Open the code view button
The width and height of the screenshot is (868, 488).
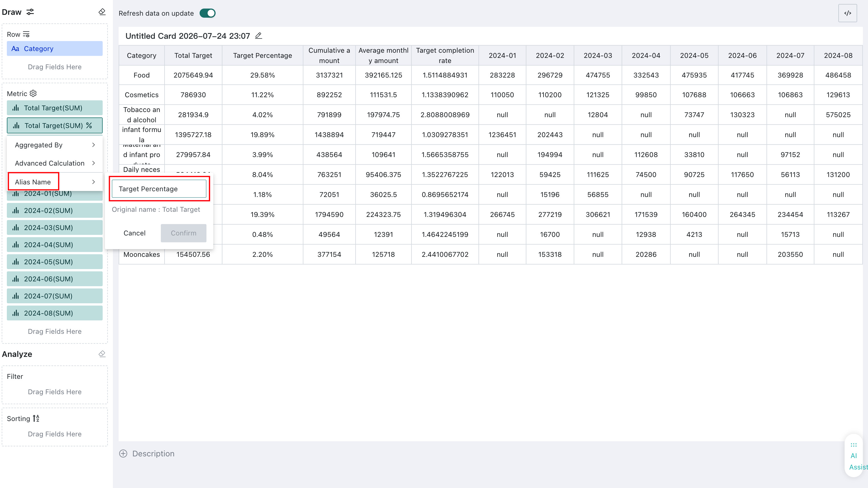tap(847, 13)
